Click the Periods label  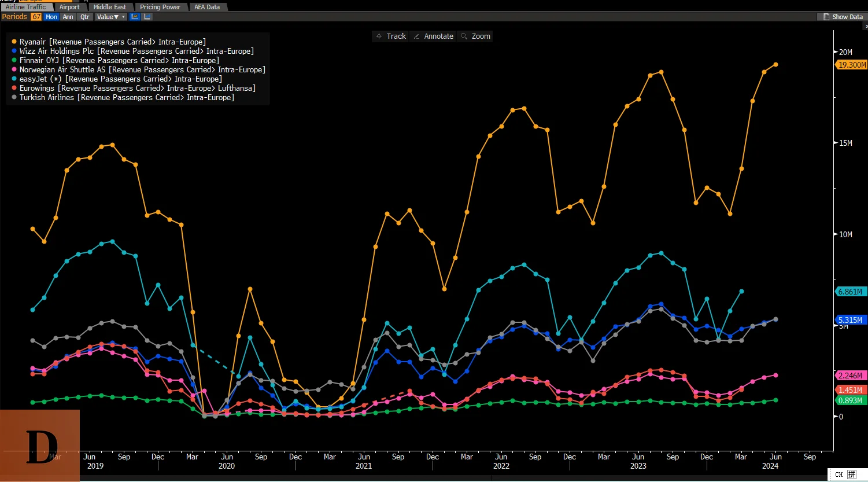14,17
